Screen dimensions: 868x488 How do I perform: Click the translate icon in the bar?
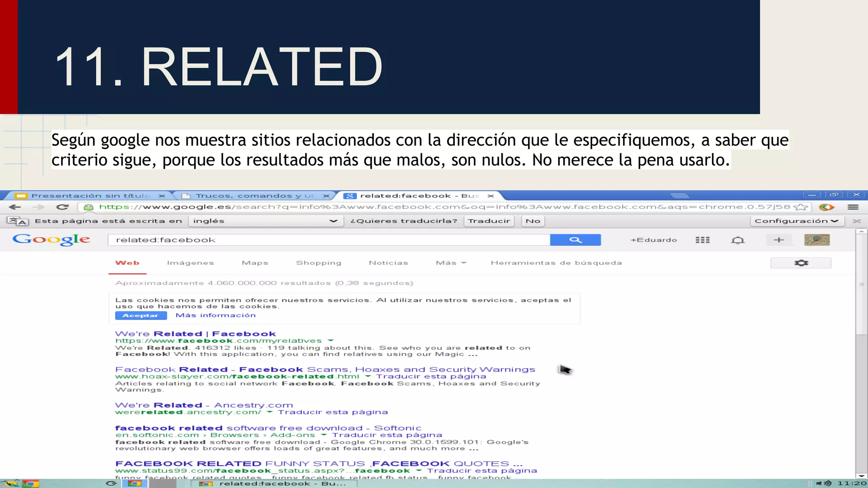point(18,221)
